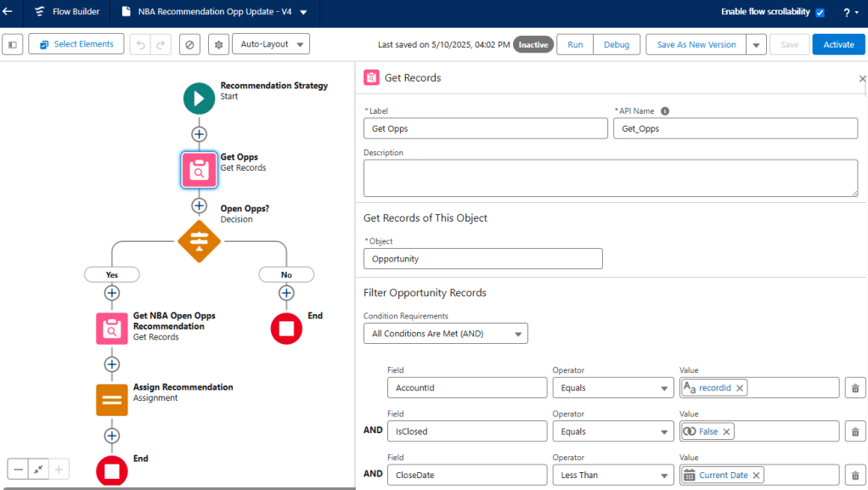Image resolution: width=868 pixels, height=490 pixels.
Task: Click the Debug button
Action: point(617,44)
